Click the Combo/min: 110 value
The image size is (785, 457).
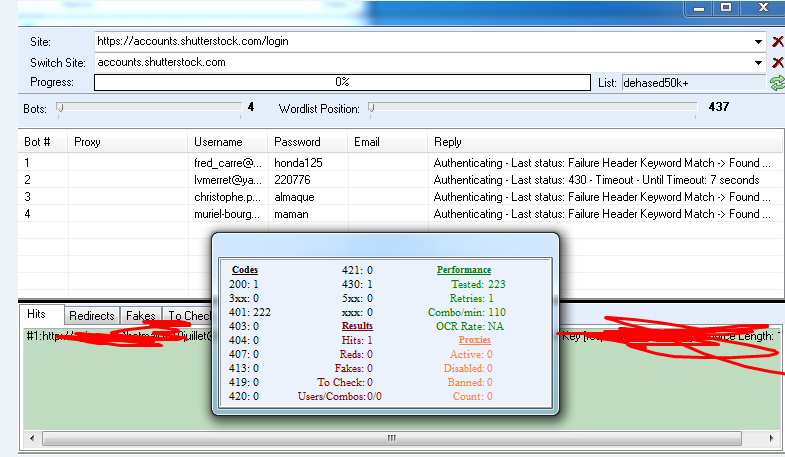click(467, 312)
